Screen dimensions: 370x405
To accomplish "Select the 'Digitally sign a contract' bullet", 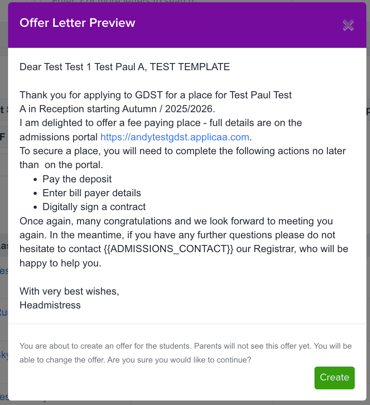I will tap(94, 207).
